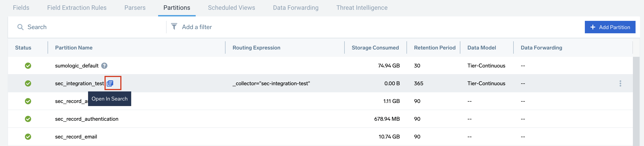644x146 pixels.
Task: Sort by the Storage Consumed column header
Action: point(375,48)
